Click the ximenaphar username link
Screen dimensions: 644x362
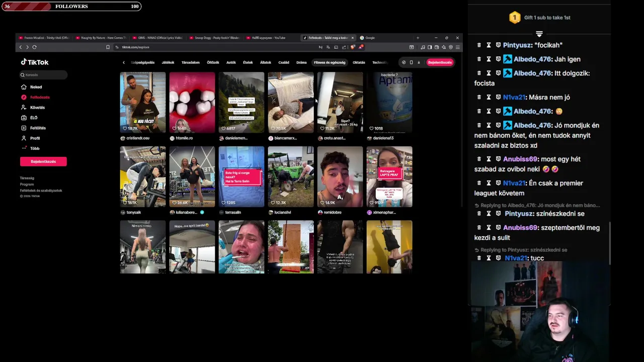point(384,213)
